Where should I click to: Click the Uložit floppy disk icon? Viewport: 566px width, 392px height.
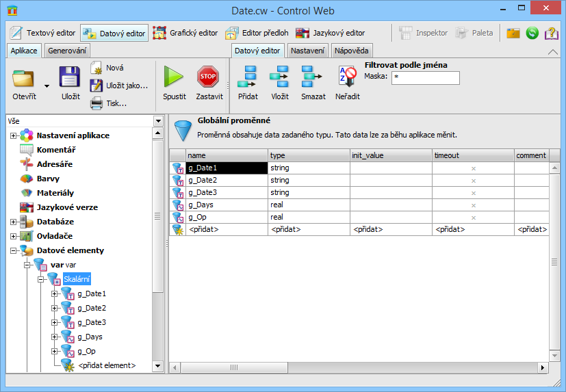click(x=70, y=77)
